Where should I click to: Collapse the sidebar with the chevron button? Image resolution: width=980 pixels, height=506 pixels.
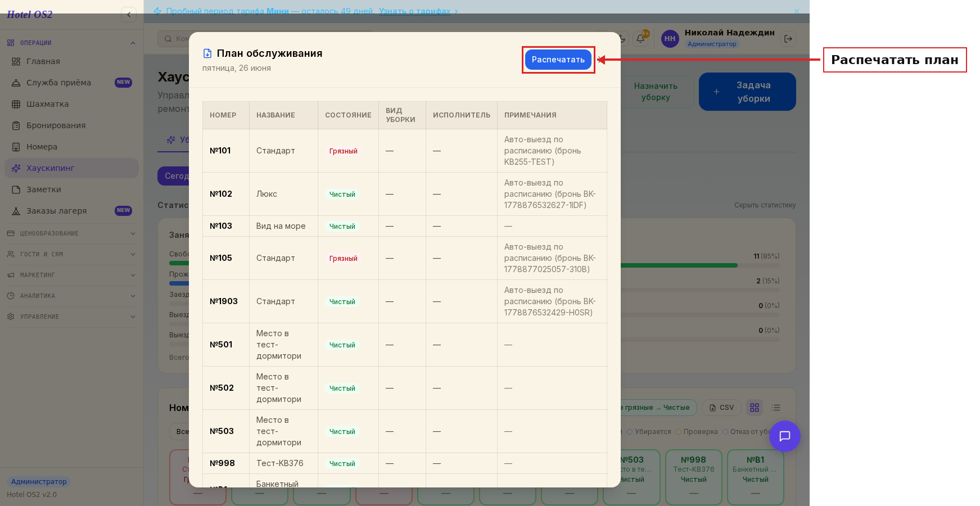tap(129, 15)
